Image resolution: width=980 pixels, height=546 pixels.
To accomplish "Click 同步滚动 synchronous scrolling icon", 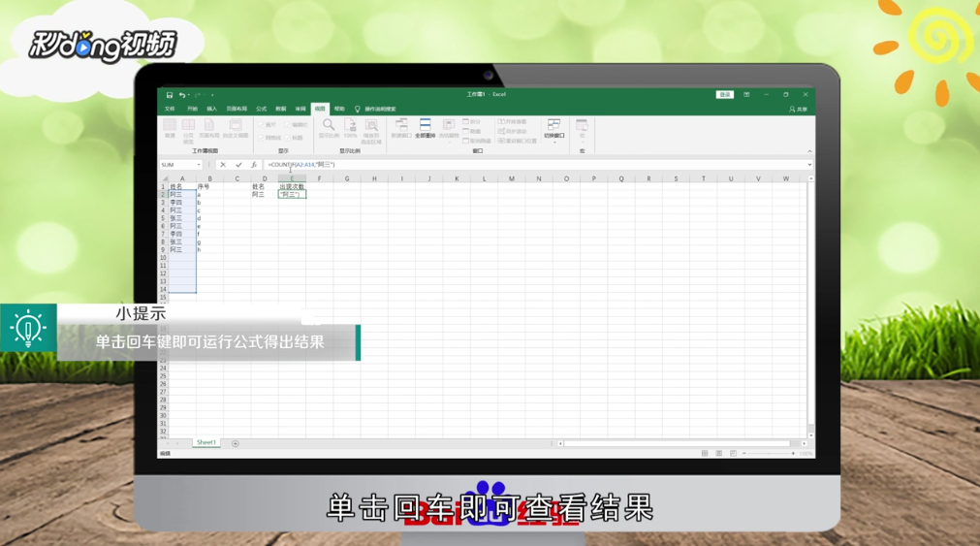I will click(513, 131).
